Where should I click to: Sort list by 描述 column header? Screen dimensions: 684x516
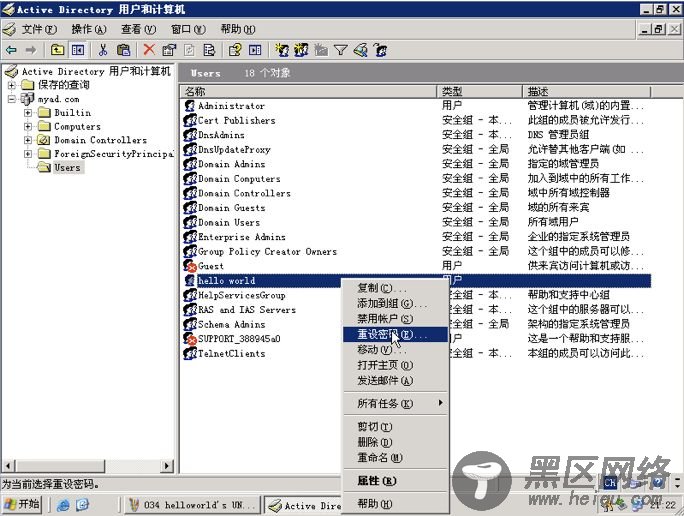(586, 92)
